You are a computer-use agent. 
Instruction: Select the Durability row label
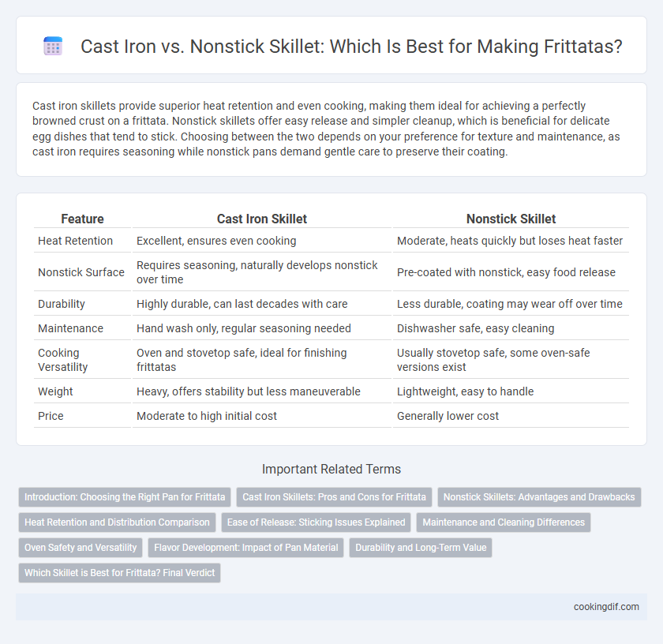62,304
